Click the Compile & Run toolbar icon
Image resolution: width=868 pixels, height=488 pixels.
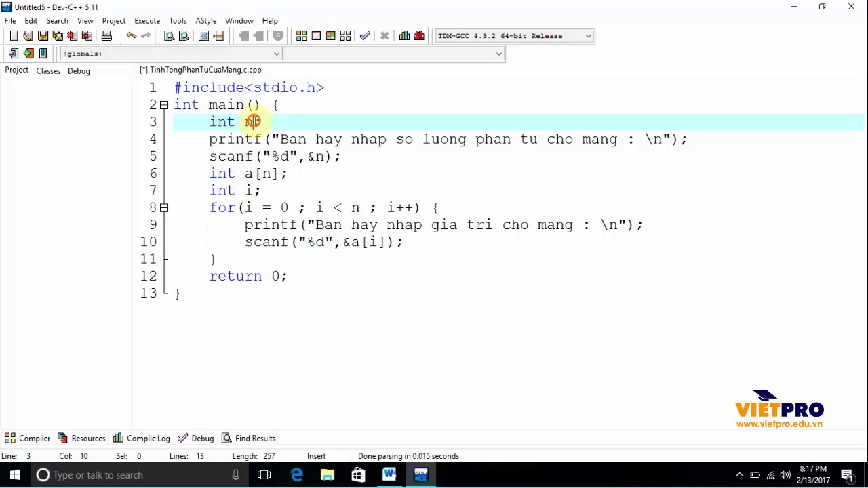pyautogui.click(x=331, y=36)
